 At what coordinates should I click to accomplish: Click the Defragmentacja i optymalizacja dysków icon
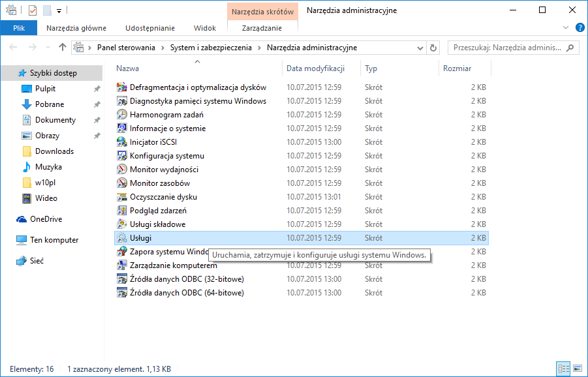[x=121, y=87]
